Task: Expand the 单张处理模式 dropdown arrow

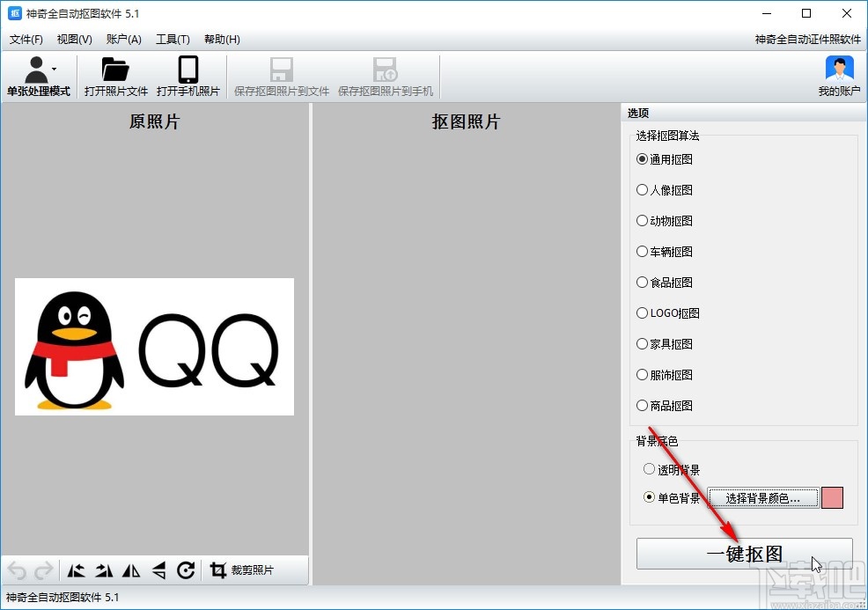Action: click(55, 69)
